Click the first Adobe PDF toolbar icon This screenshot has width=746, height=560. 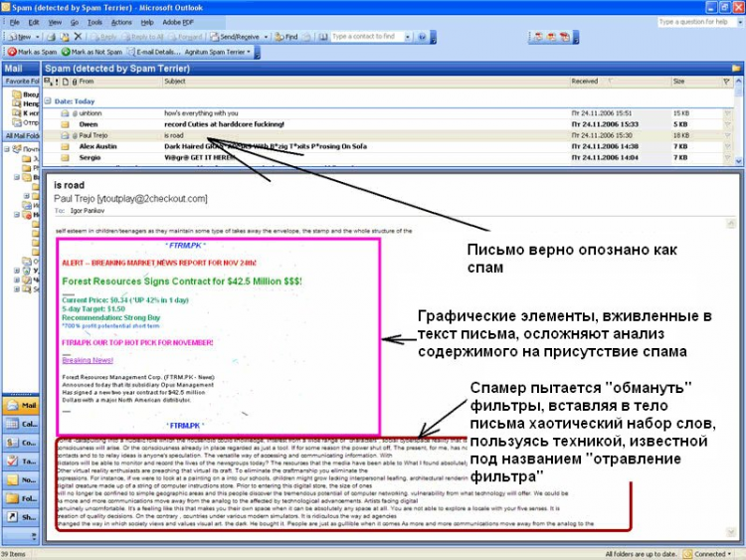tap(538, 37)
